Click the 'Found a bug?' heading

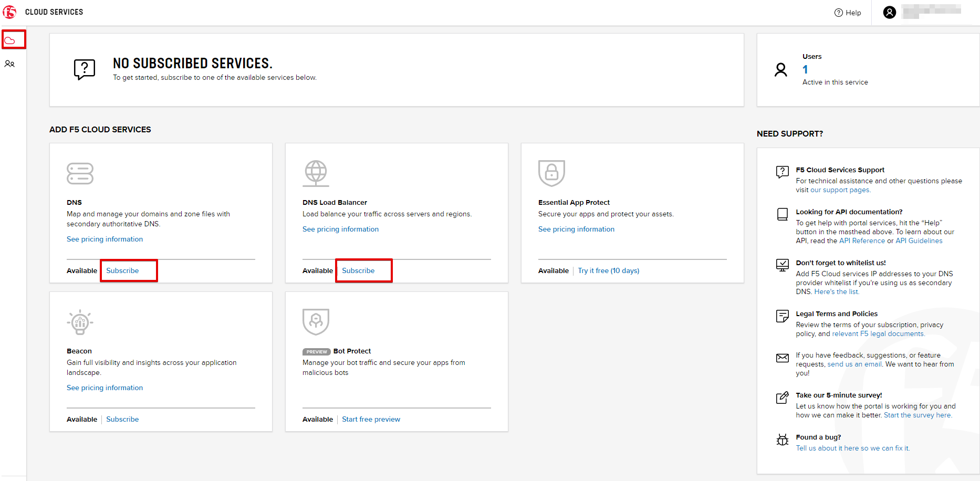pyautogui.click(x=818, y=437)
